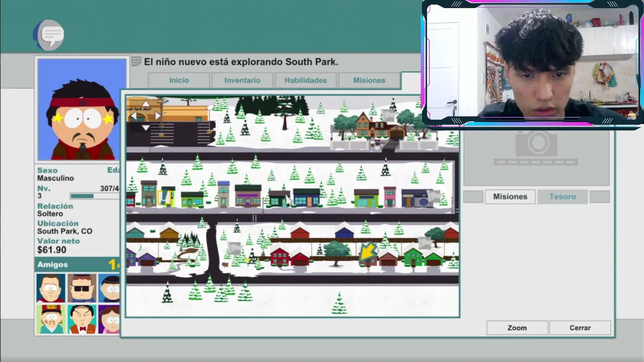The width and height of the screenshot is (644, 362).
Task: Click the relationship status Soltero
Action: 50,214
